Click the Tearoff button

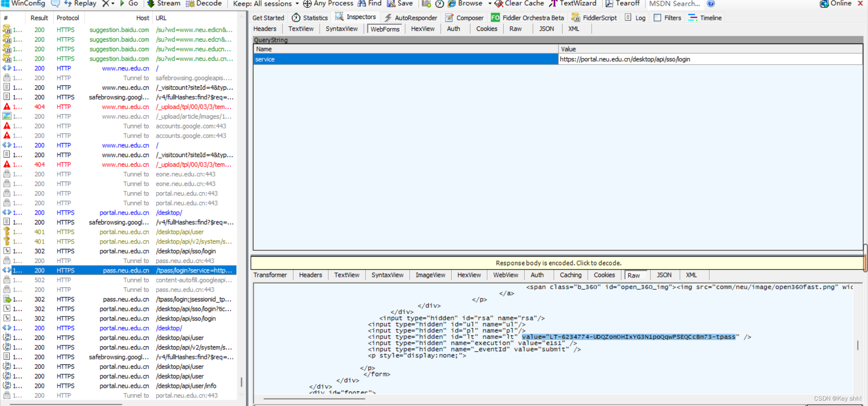point(622,4)
